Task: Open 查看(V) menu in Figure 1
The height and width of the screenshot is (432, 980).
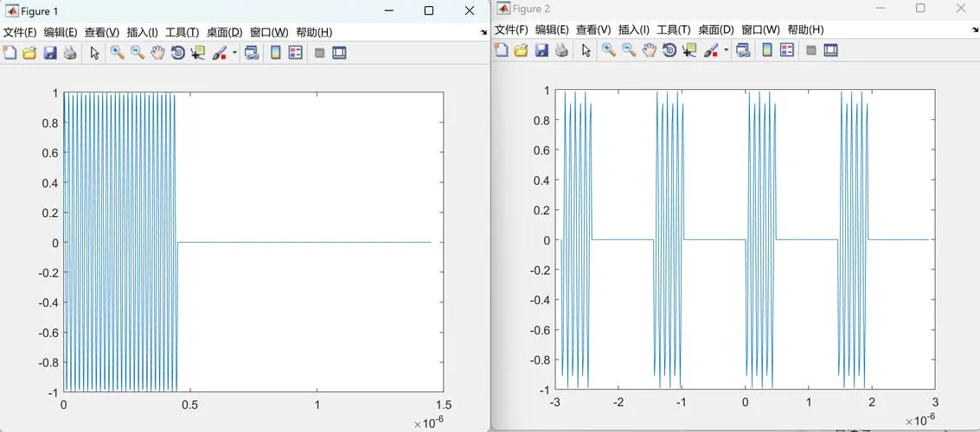Action: [x=102, y=32]
